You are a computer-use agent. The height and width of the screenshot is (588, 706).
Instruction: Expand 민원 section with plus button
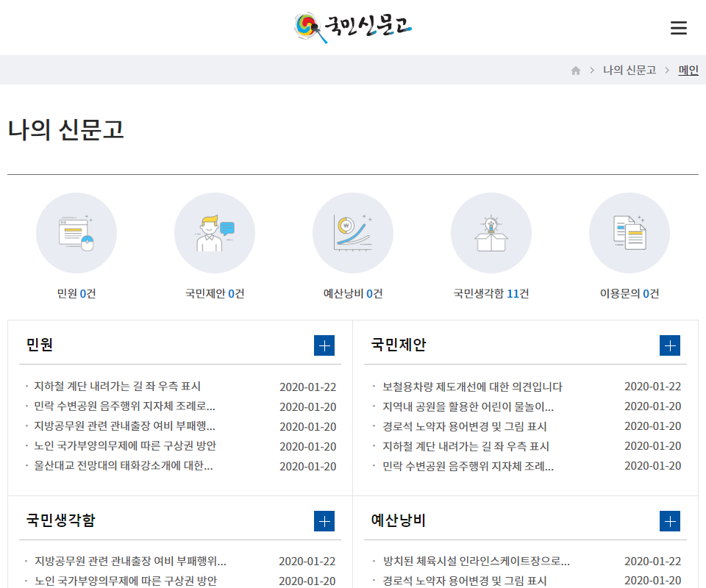pos(324,345)
